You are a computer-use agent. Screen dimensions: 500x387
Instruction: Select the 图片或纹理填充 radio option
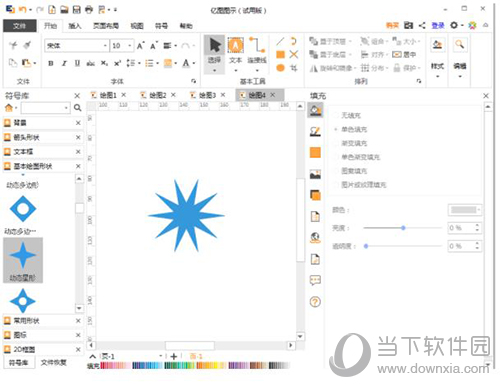tap(336, 185)
